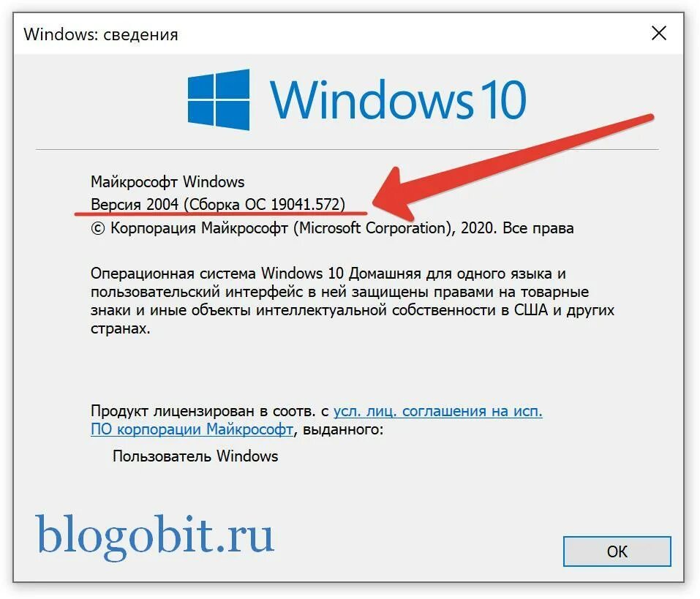Click the Пользователь Windows licensee name
The height and width of the screenshot is (599, 700).
(x=195, y=456)
